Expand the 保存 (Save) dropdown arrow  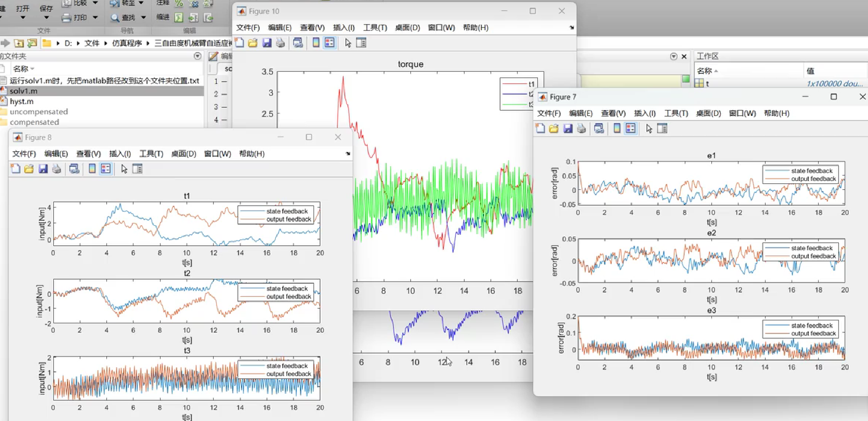click(47, 17)
